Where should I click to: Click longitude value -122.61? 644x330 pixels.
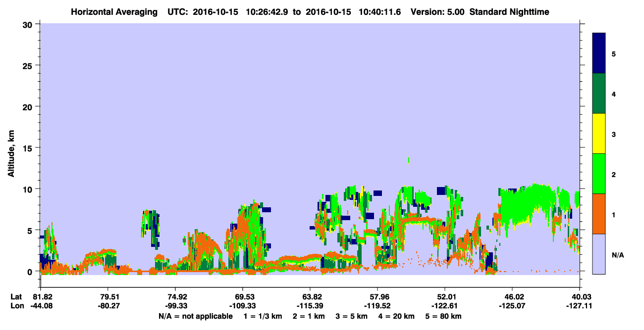(445, 306)
